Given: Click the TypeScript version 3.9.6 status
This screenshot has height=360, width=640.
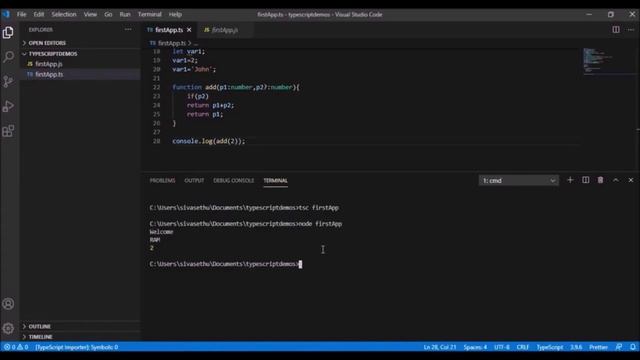Looking at the screenshot, I should 576,347.
